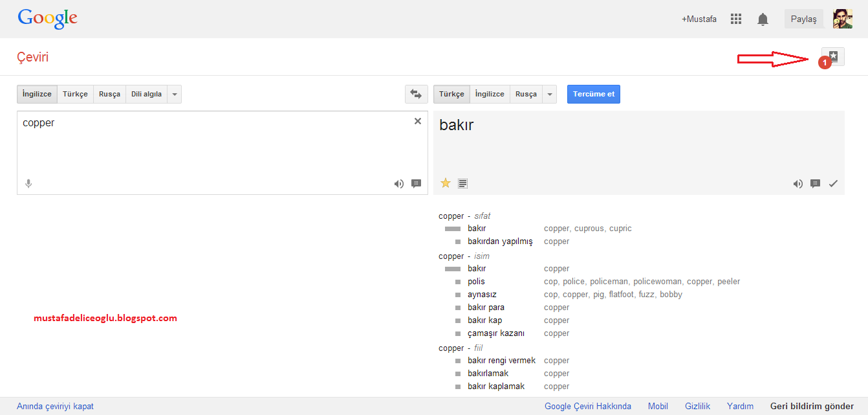Click the checkmark to rate translation
The image size is (868, 415).
pos(833,184)
